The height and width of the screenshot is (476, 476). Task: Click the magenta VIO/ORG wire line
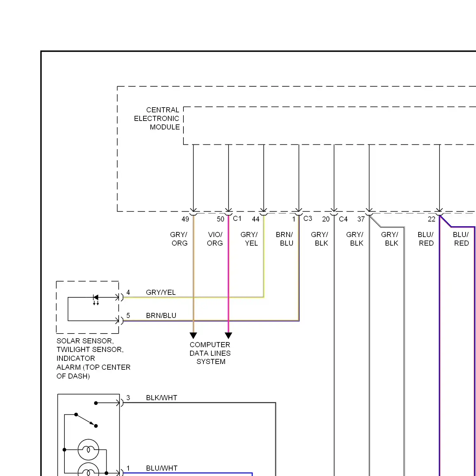(x=228, y=274)
